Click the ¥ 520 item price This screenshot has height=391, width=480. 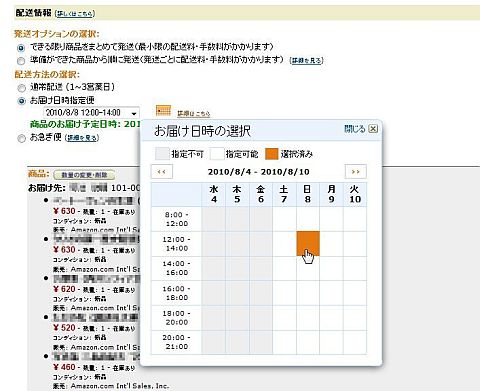tap(64, 328)
